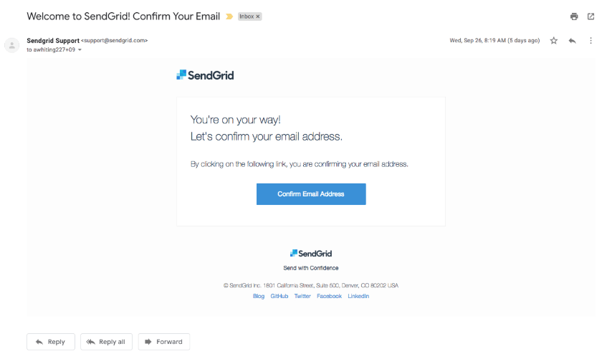Click the sender's avatar picture
The width and height of the screenshot is (612, 364).
(x=11, y=45)
